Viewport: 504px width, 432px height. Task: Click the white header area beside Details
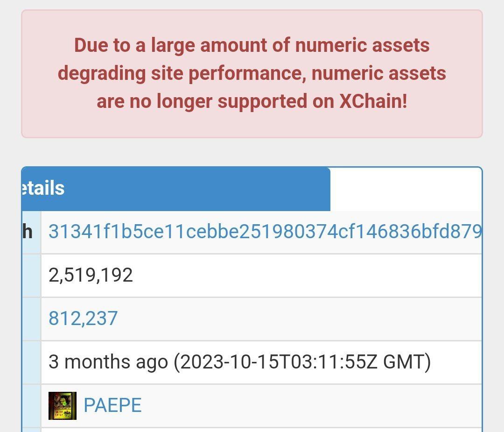406,189
